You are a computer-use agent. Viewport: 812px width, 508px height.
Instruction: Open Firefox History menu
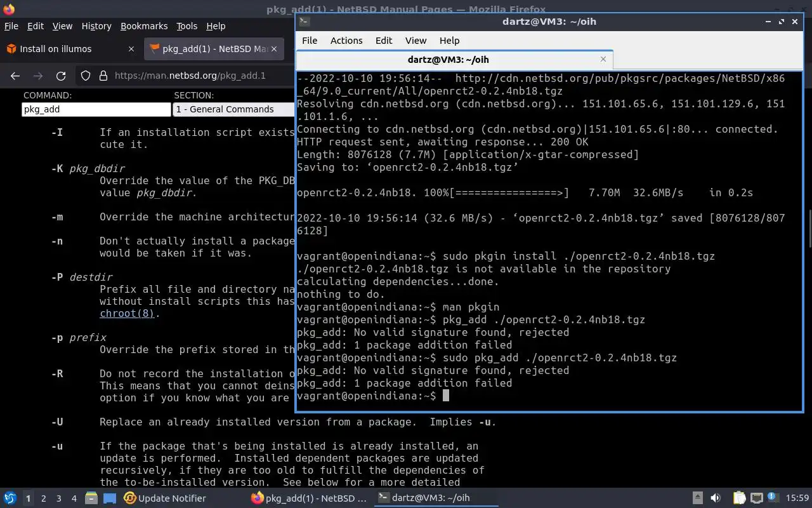tap(96, 26)
